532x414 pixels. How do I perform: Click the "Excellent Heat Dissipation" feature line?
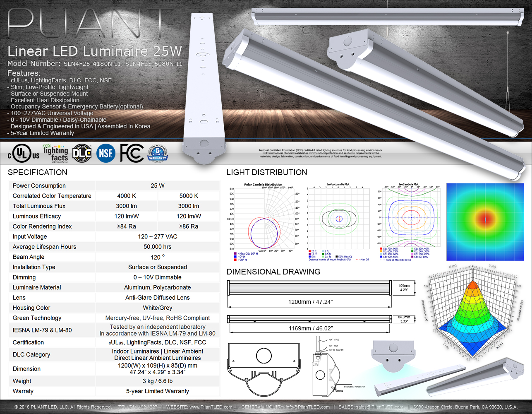tap(43, 100)
